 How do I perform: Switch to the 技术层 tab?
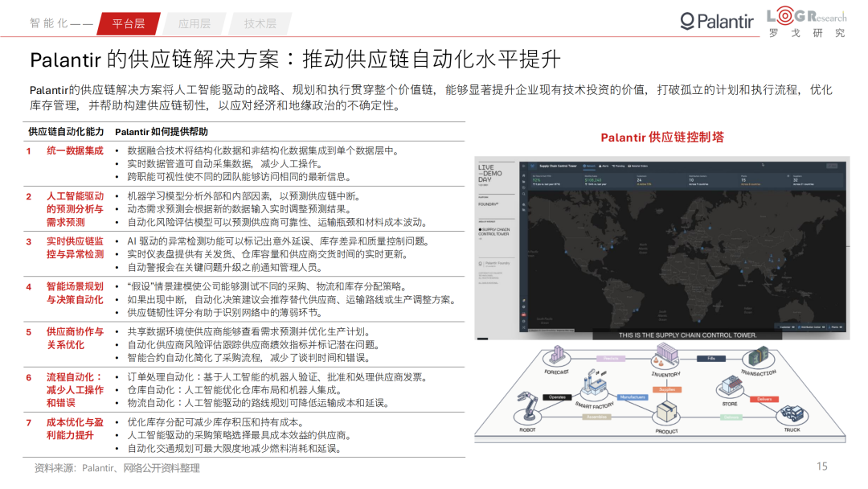[x=260, y=24]
